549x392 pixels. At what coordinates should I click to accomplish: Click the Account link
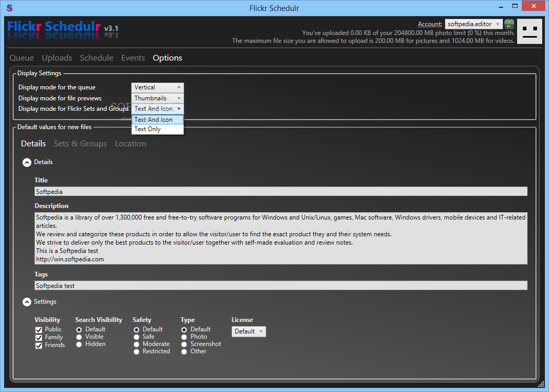(x=430, y=24)
